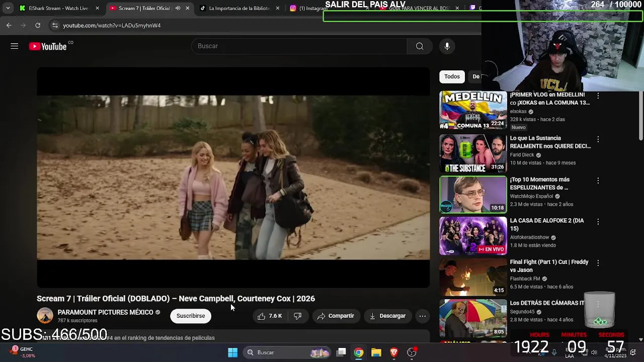The height and width of the screenshot is (362, 644).
Task: Open options menu for Top 10 Momentos video
Action: (x=598, y=180)
